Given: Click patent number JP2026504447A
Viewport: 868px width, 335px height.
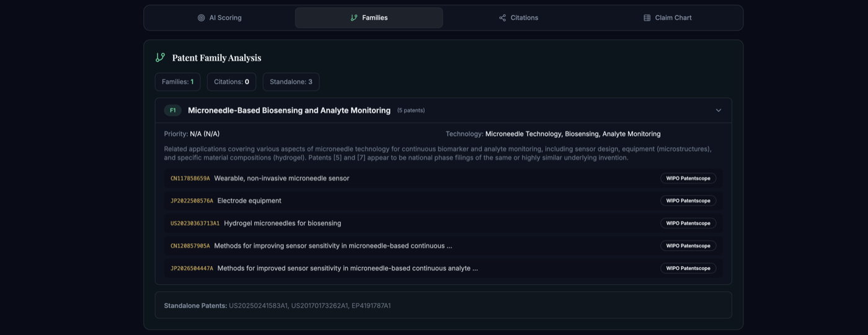Looking at the screenshot, I should point(192,268).
